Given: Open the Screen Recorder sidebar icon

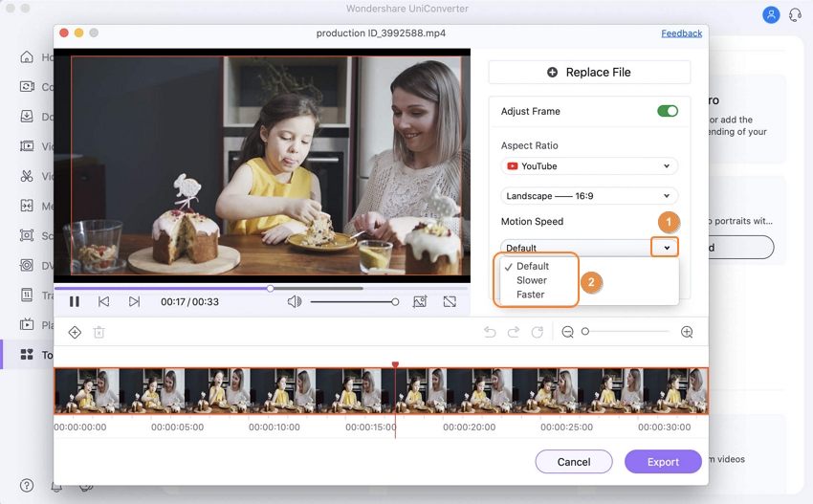Looking at the screenshot, I should pos(27,235).
